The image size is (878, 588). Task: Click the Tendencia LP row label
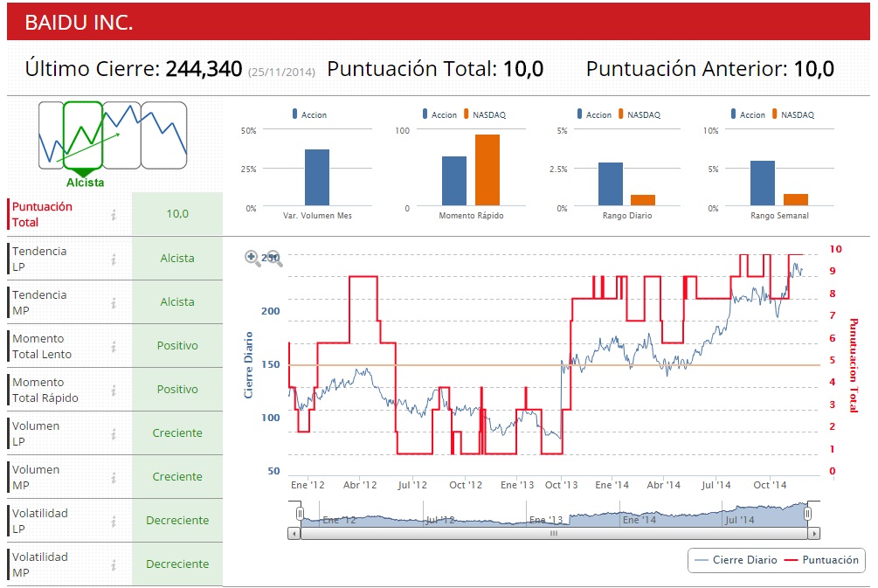(x=39, y=259)
